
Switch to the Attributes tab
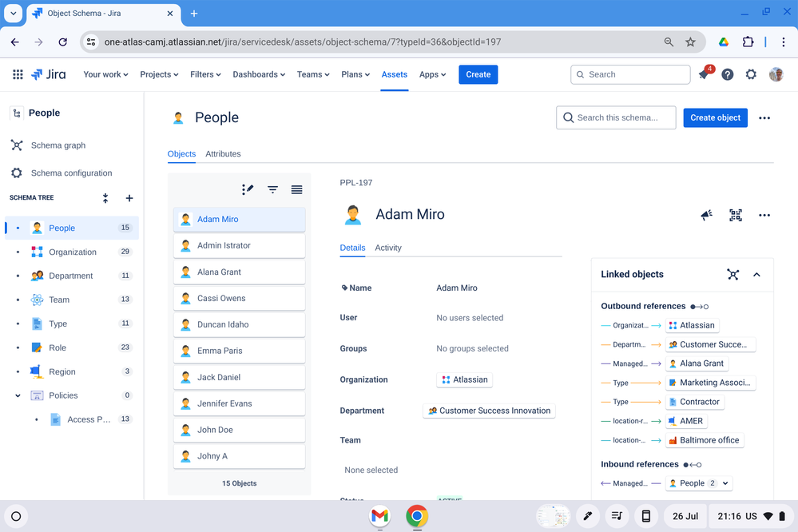click(x=223, y=153)
